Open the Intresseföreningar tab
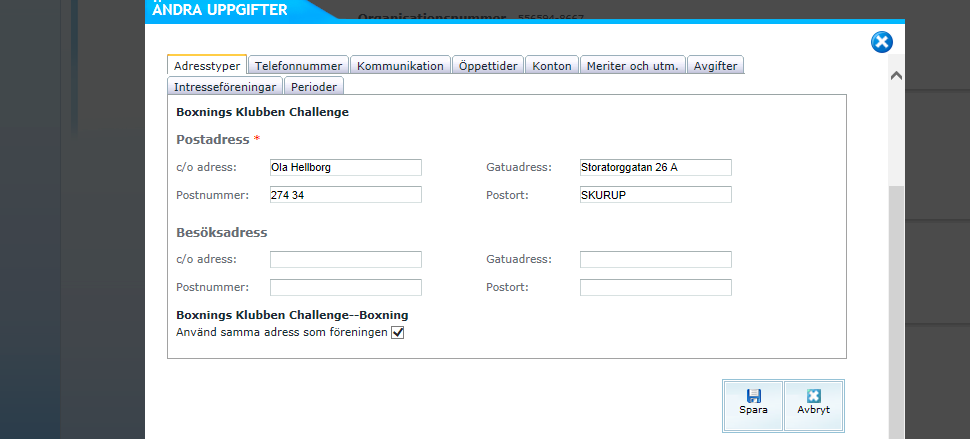 [x=225, y=87]
